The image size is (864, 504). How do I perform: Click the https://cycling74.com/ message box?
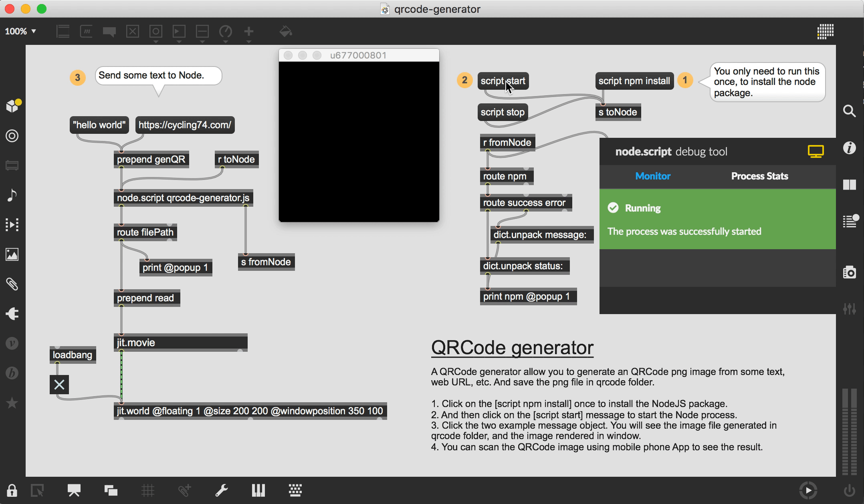point(185,125)
